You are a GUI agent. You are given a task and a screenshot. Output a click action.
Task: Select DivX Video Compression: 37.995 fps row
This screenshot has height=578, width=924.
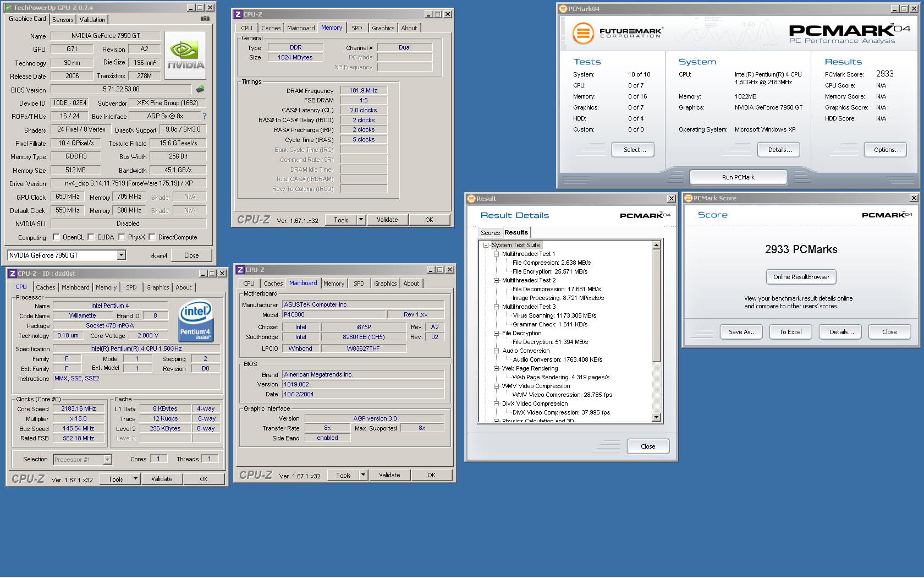click(561, 412)
